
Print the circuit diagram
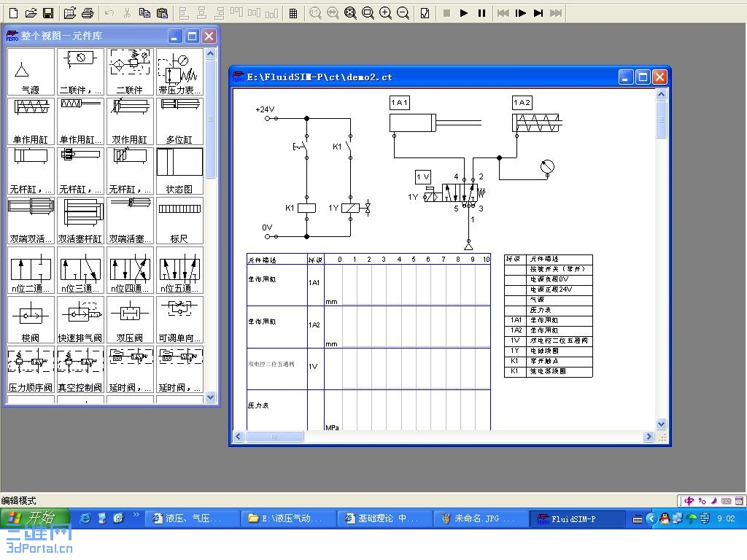(x=88, y=13)
